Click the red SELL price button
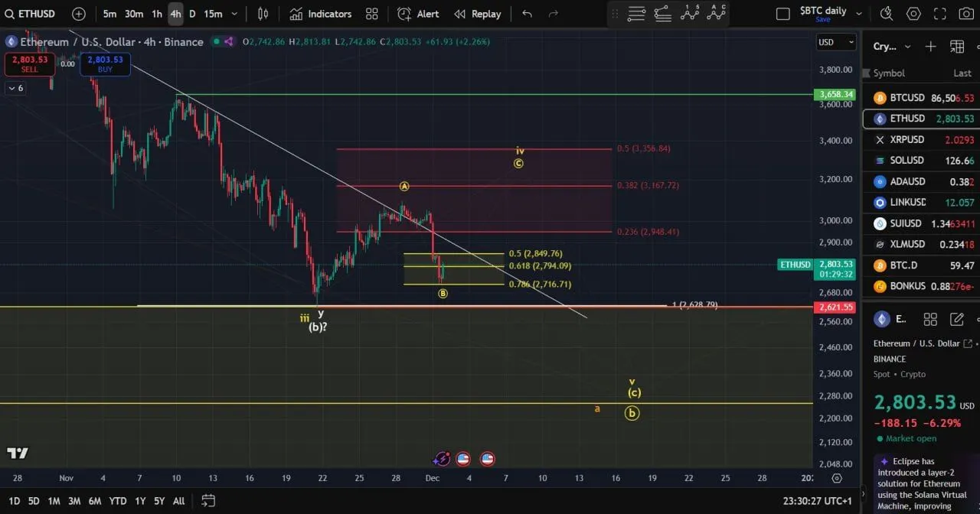Screen dimensions: 980x514 (29, 64)
